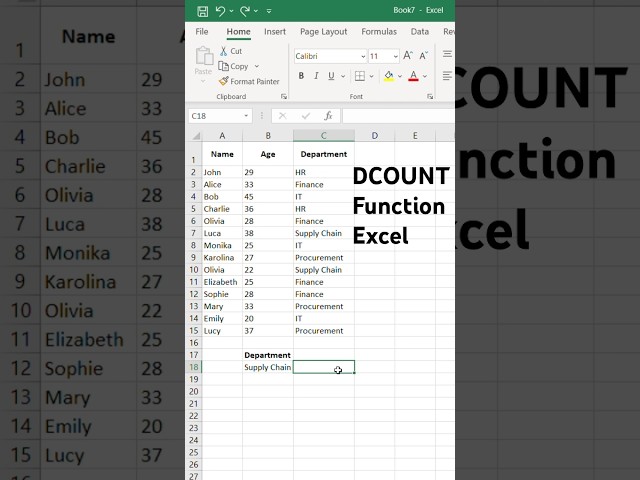Apply cell Borders icon

pos(360,76)
